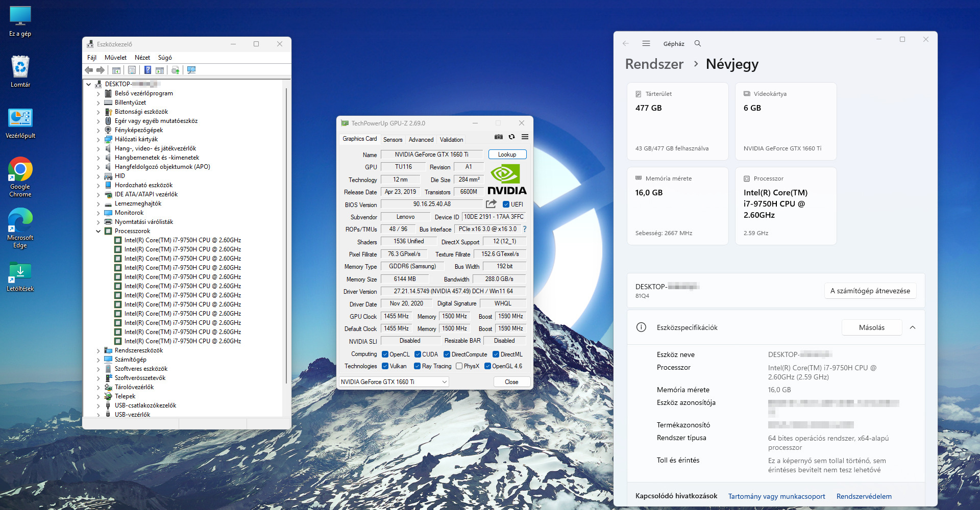Take a GPU-Z screenshot with the camera icon
Screen dimensions: 980x510
click(x=499, y=137)
